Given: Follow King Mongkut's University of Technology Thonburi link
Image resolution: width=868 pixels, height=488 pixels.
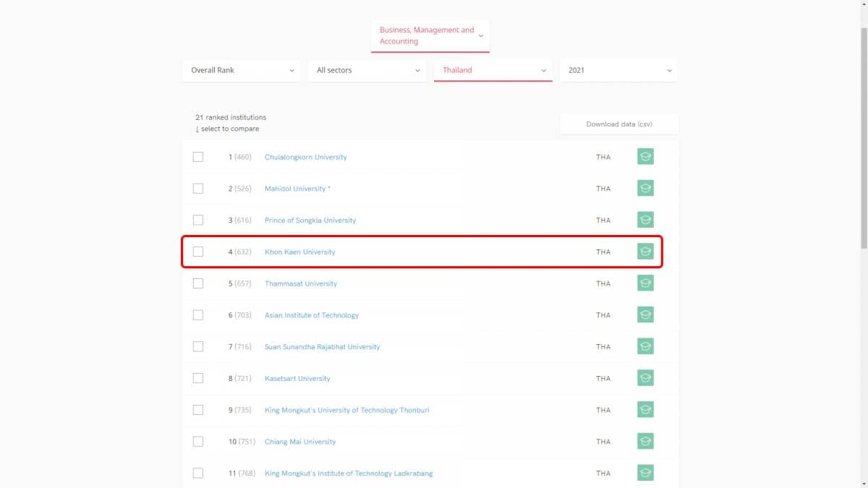Looking at the screenshot, I should coord(347,410).
